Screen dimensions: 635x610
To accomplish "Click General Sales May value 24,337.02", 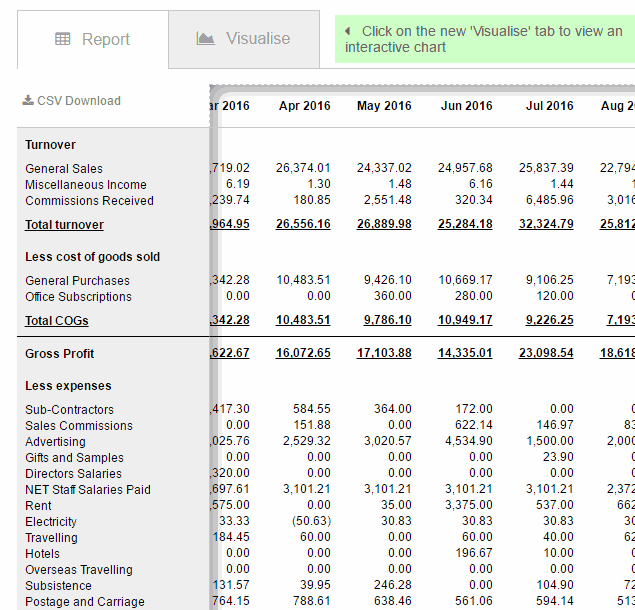I will [384, 168].
